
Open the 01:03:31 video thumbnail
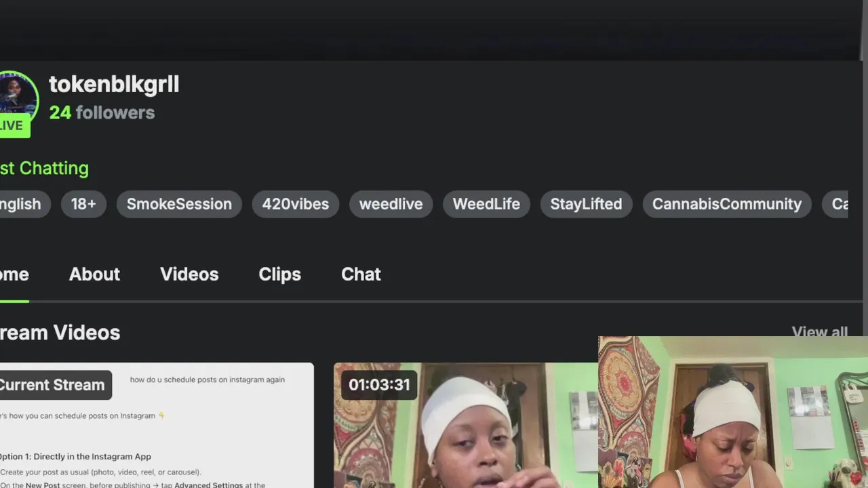(x=466, y=426)
